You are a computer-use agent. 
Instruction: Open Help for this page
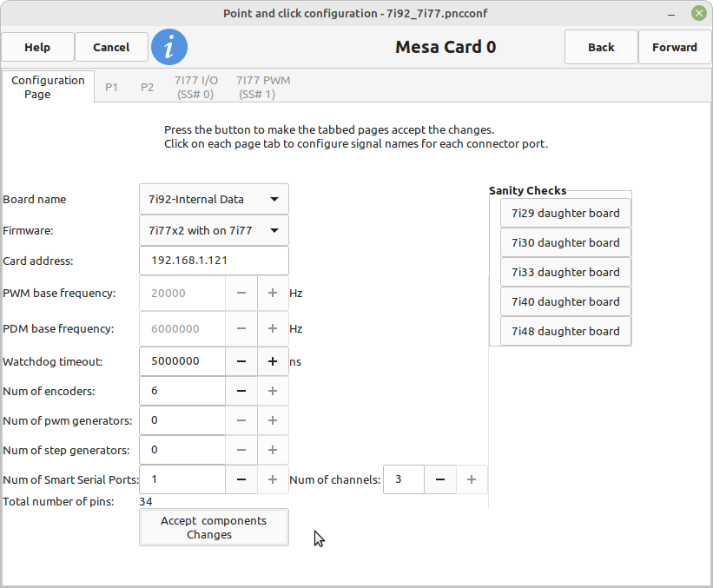[37, 47]
